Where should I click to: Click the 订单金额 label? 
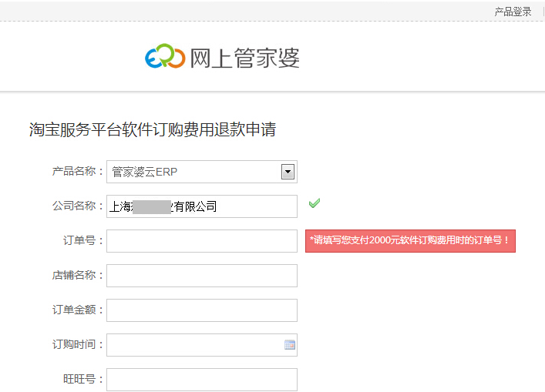click(x=78, y=310)
